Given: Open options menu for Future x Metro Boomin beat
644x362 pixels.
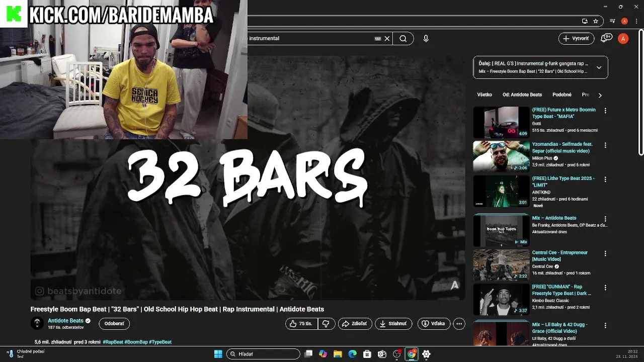Looking at the screenshot, I should coord(605,111).
